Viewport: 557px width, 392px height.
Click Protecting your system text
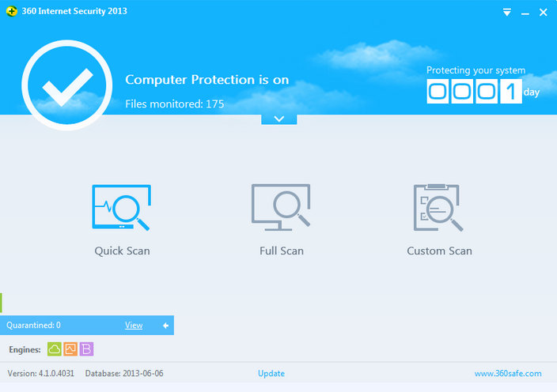[476, 70]
